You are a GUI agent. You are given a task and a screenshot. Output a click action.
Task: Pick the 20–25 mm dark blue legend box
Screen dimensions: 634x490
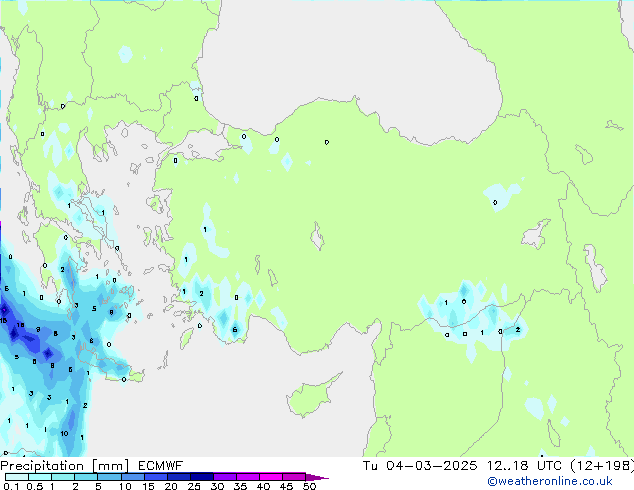click(x=178, y=477)
